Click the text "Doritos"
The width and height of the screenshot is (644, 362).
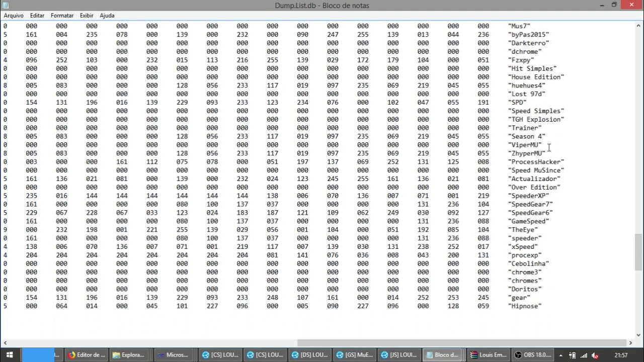(525, 289)
